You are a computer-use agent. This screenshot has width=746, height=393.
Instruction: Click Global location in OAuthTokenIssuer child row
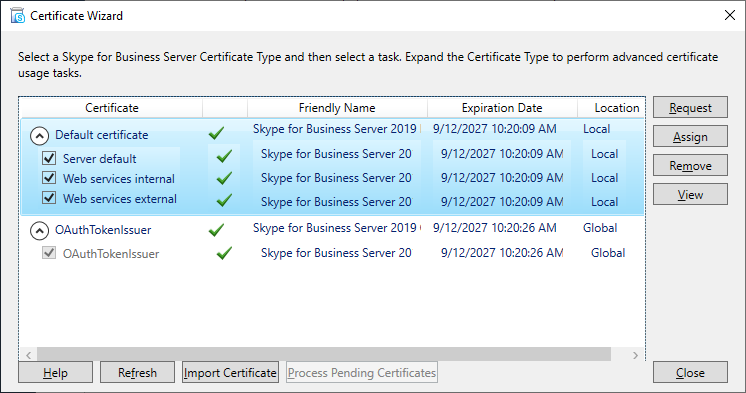(x=608, y=253)
